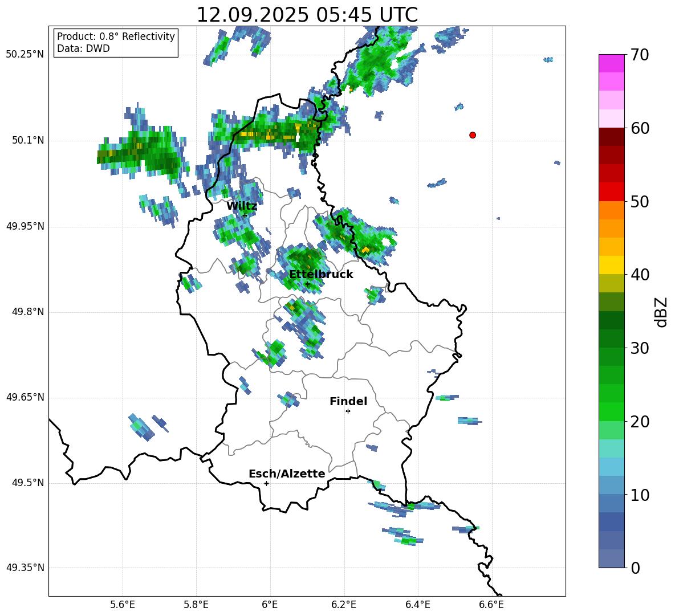Click the magenta swatch atop colorbar
This screenshot has width=675, height=616.
pos(611,63)
